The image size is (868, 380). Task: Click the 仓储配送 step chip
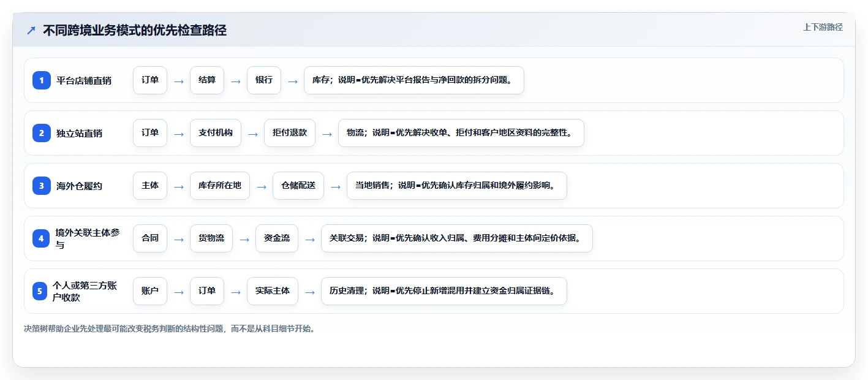(x=298, y=186)
